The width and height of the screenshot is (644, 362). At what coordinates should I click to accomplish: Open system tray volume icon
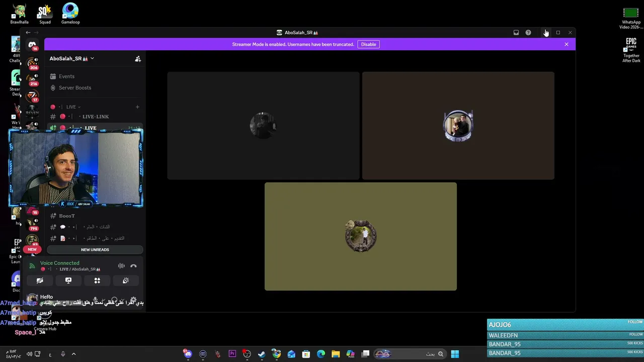29,354
